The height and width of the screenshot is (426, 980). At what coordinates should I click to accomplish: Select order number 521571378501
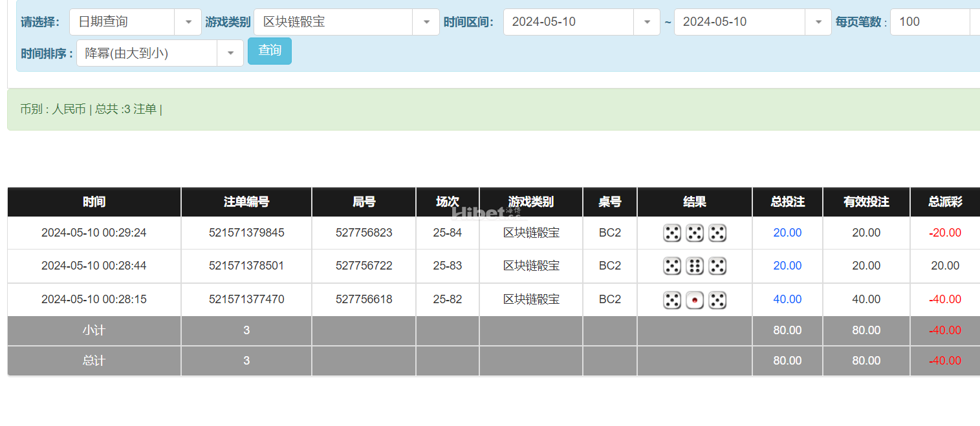[246, 266]
